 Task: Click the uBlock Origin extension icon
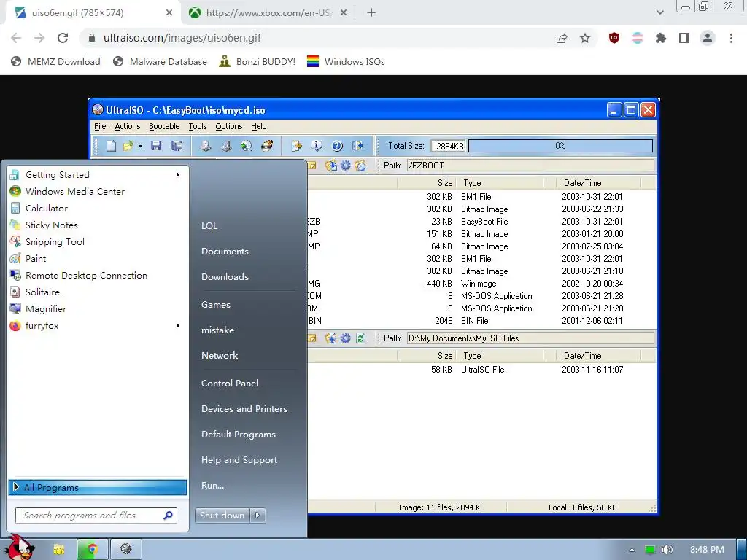(x=614, y=38)
